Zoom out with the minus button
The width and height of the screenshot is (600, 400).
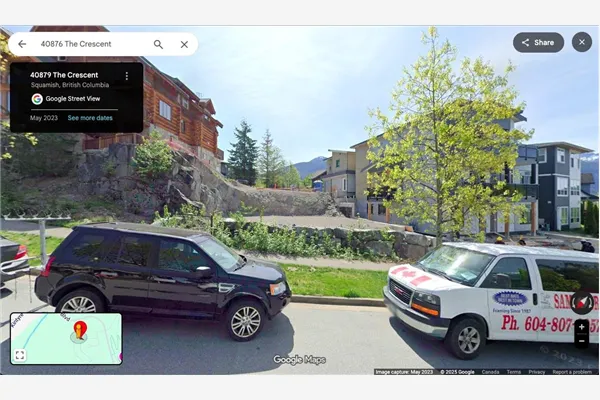click(582, 341)
